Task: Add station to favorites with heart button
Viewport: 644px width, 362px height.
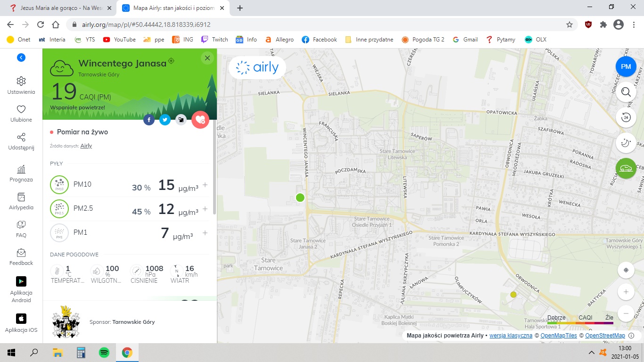Action: pos(200,120)
